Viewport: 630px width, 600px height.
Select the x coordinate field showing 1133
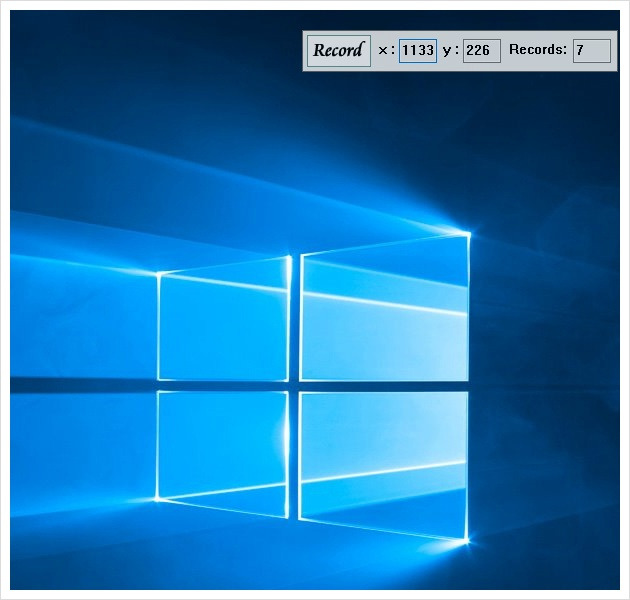(x=417, y=51)
